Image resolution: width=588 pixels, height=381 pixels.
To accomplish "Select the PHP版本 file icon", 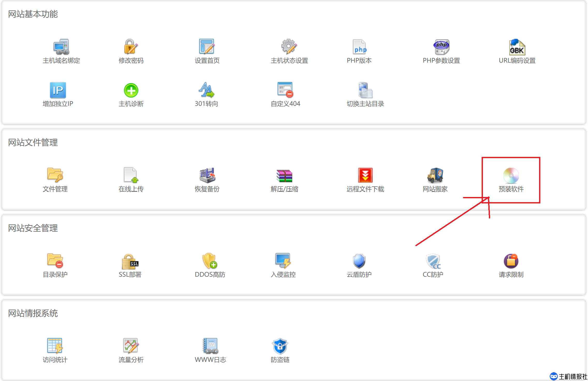I will tap(359, 47).
